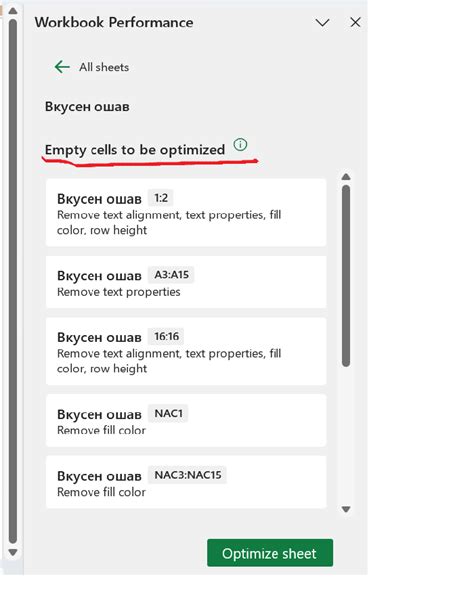
Task: Click the NAC3:NAC15 range badge
Action: pyautogui.click(x=188, y=475)
